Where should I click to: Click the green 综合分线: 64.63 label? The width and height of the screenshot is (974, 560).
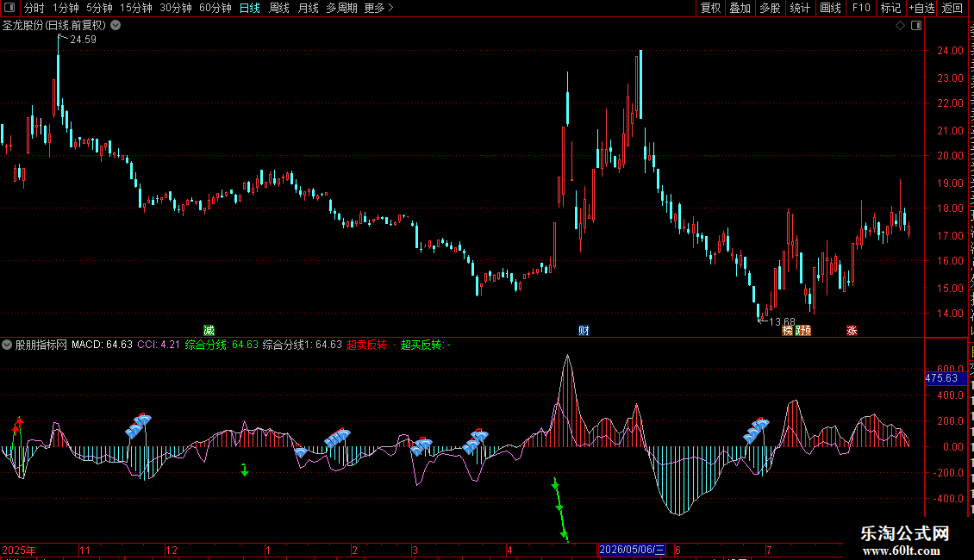222,345
